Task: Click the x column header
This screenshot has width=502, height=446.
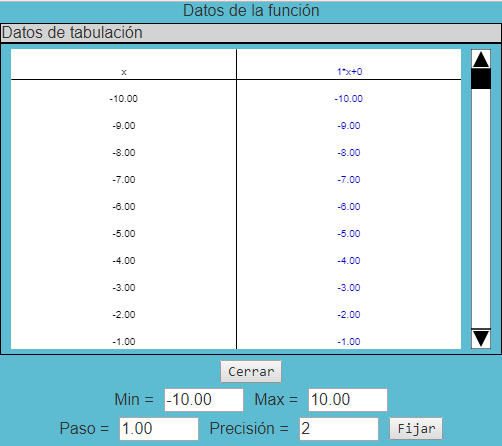Action: (x=124, y=72)
